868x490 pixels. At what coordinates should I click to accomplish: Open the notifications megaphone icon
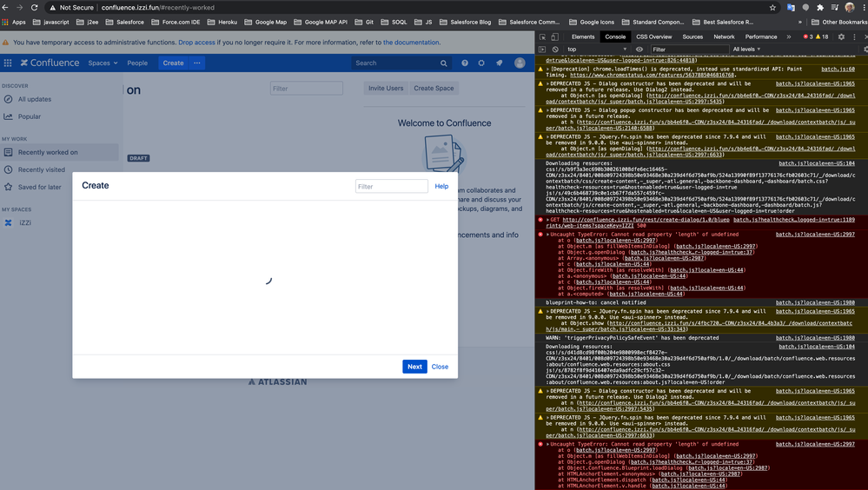(500, 63)
